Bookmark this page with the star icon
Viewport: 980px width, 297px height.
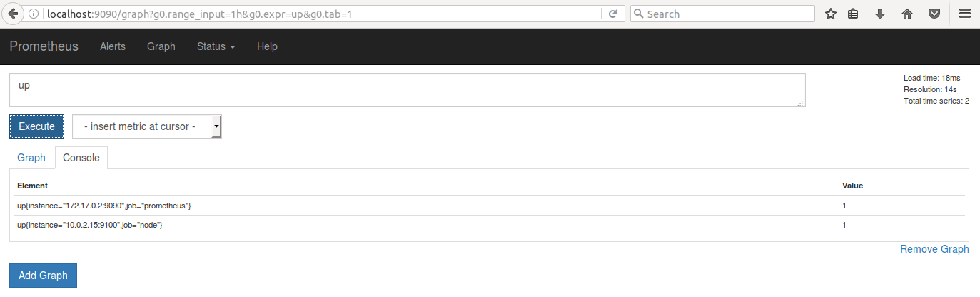[x=830, y=14]
